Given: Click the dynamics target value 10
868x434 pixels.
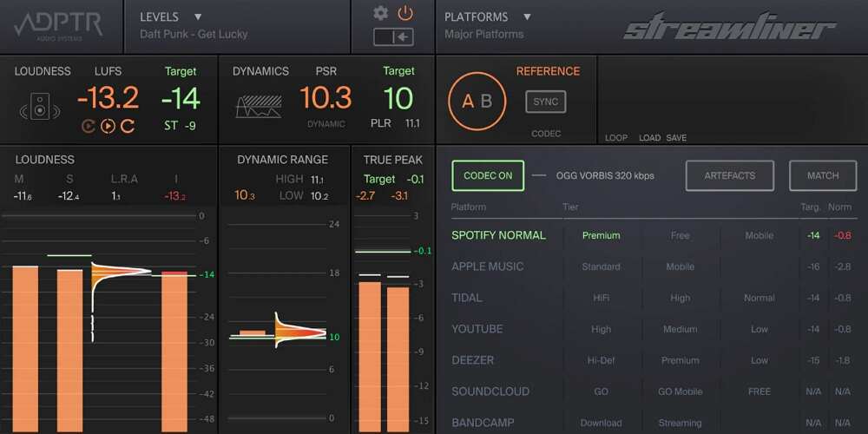Looking at the screenshot, I should click(398, 99).
